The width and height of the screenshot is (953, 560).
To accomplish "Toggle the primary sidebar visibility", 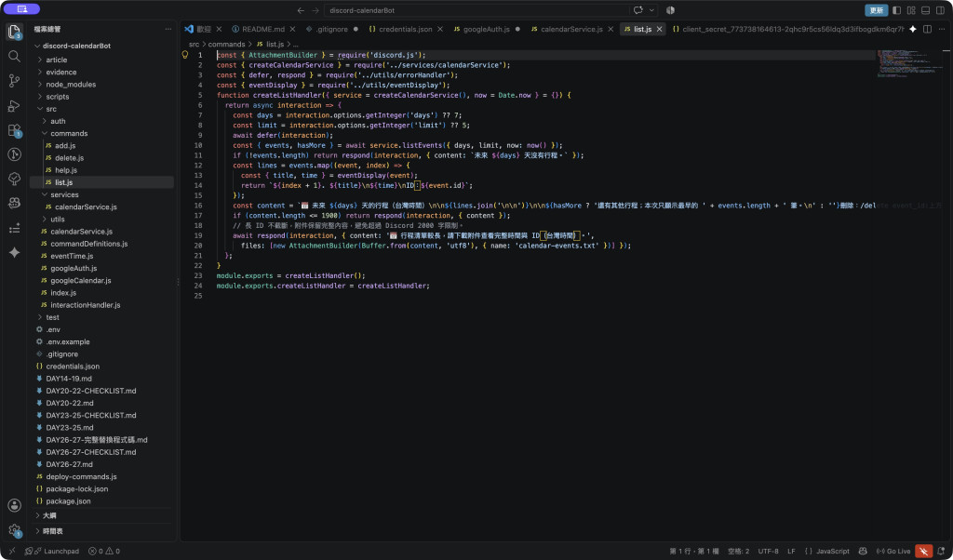I will click(896, 10).
